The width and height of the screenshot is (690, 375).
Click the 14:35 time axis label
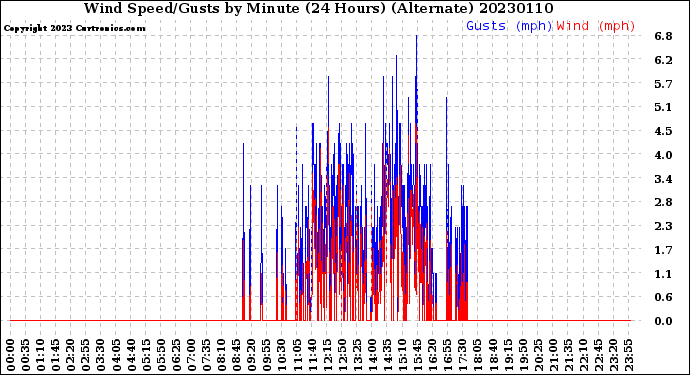(x=387, y=355)
